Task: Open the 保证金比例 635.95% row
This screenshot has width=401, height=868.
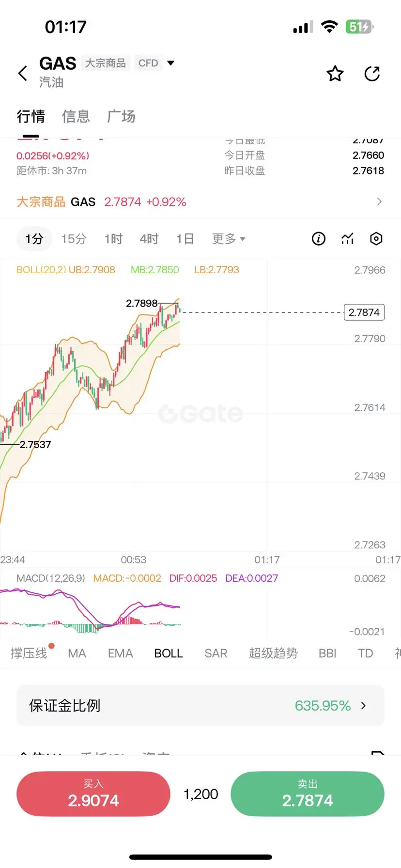Action: tap(200, 706)
